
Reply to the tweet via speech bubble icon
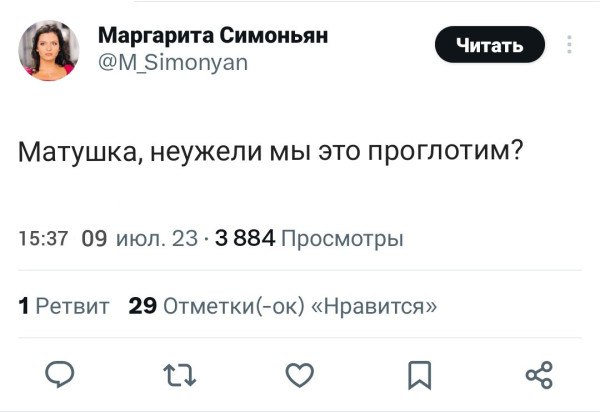click(x=62, y=376)
